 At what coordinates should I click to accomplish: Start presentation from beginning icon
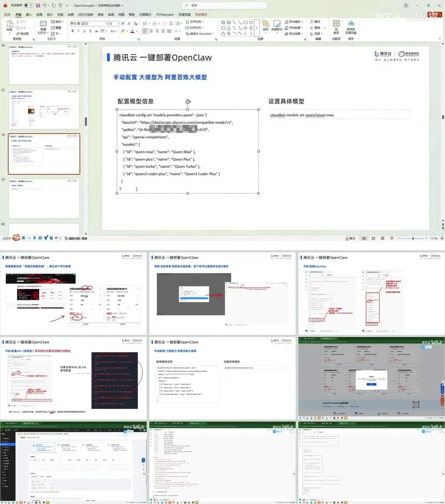pos(61,5)
